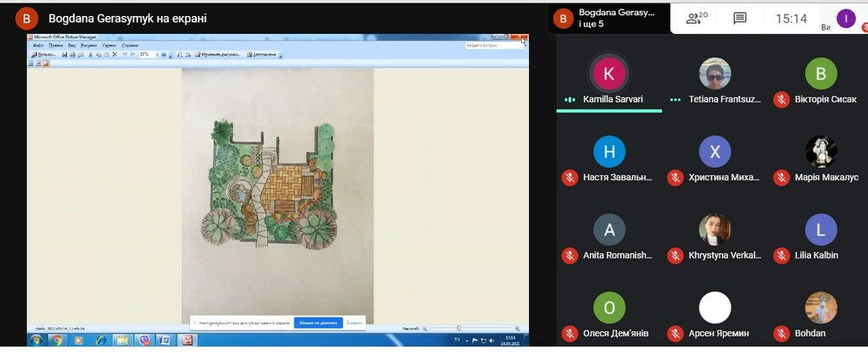Click the muted mic icon beside Марія Макалус
The width and height of the screenshot is (868, 353).
(x=782, y=177)
